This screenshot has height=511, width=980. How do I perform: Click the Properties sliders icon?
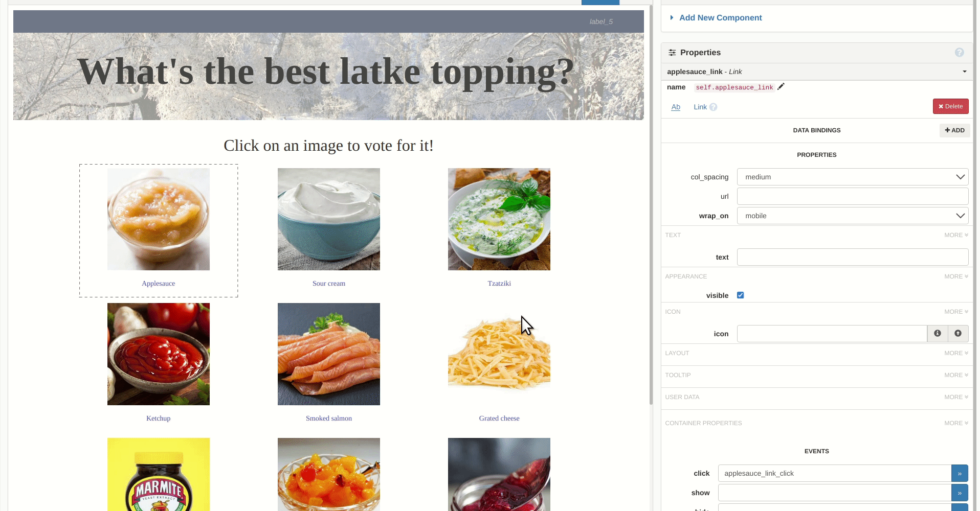[672, 53]
